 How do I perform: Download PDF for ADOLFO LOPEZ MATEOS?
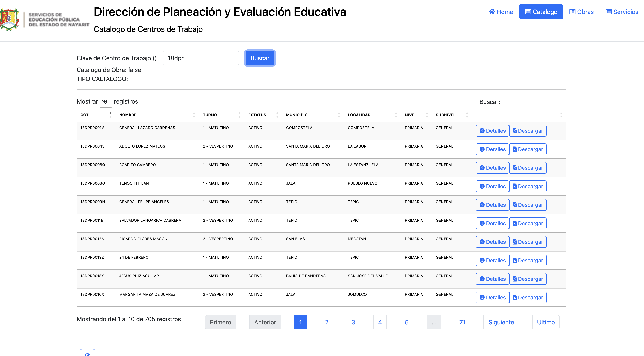(x=527, y=149)
